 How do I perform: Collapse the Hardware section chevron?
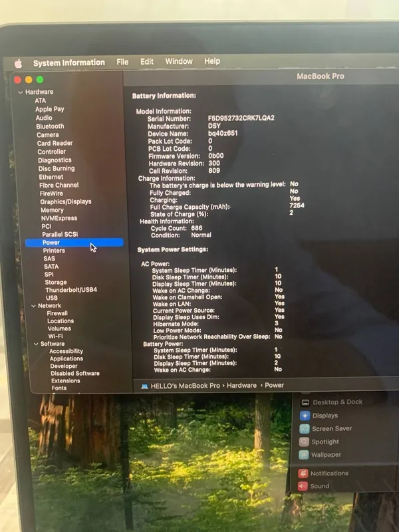point(21,92)
